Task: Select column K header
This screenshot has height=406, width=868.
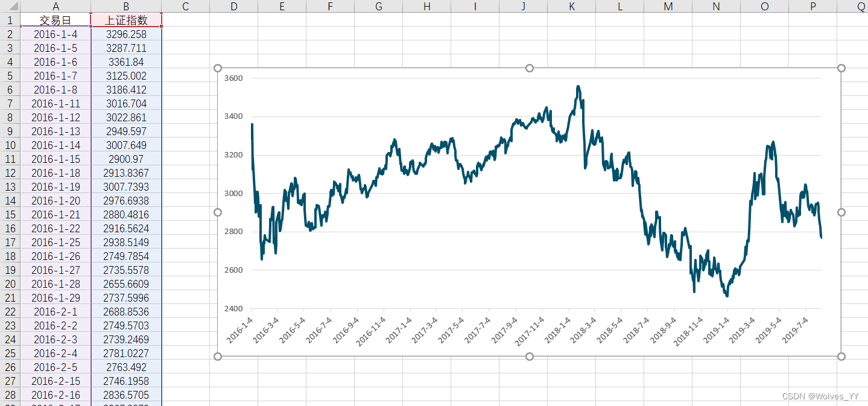Action: 571,6
